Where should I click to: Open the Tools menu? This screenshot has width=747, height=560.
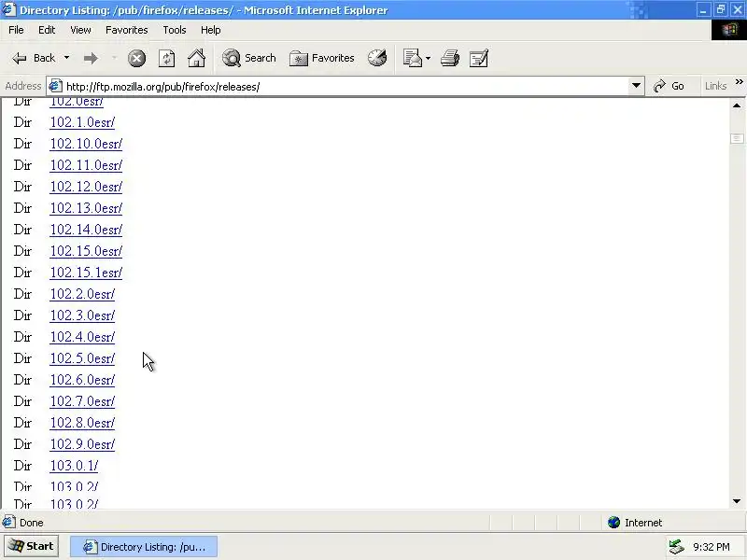click(175, 30)
